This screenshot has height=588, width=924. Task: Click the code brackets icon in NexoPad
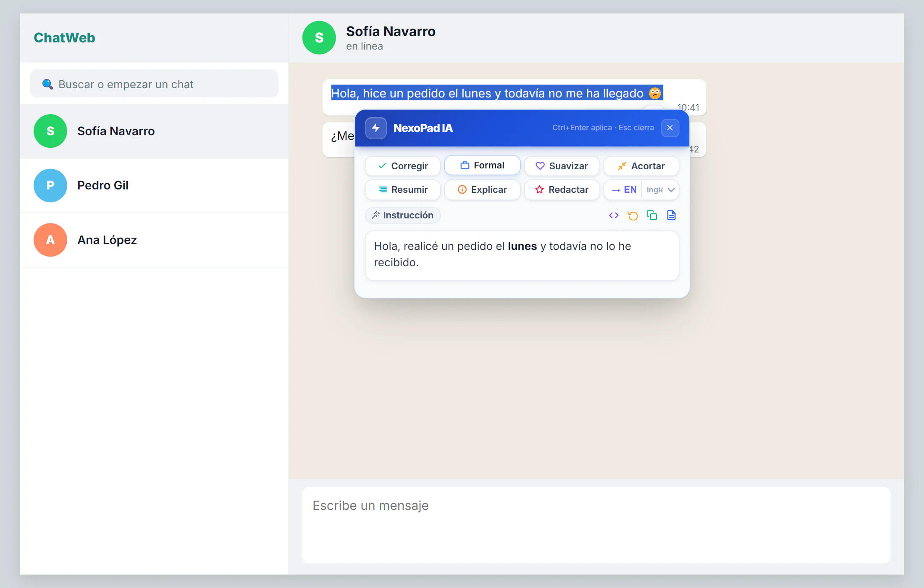point(614,215)
